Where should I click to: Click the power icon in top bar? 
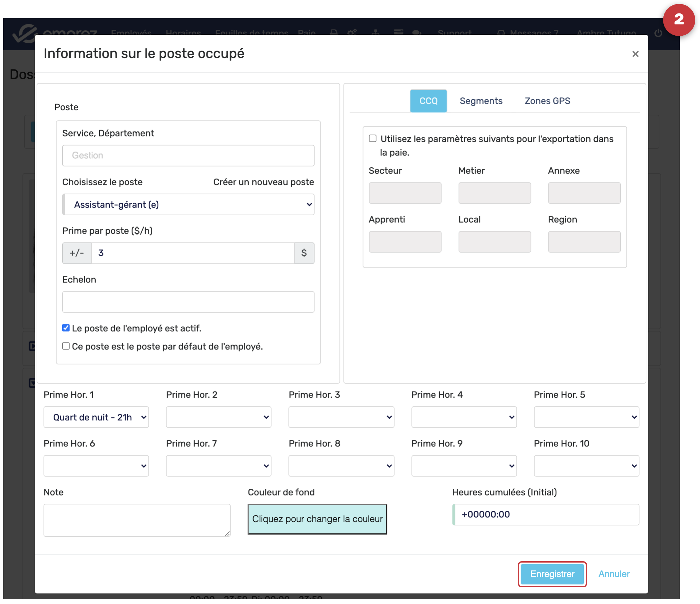coord(658,33)
